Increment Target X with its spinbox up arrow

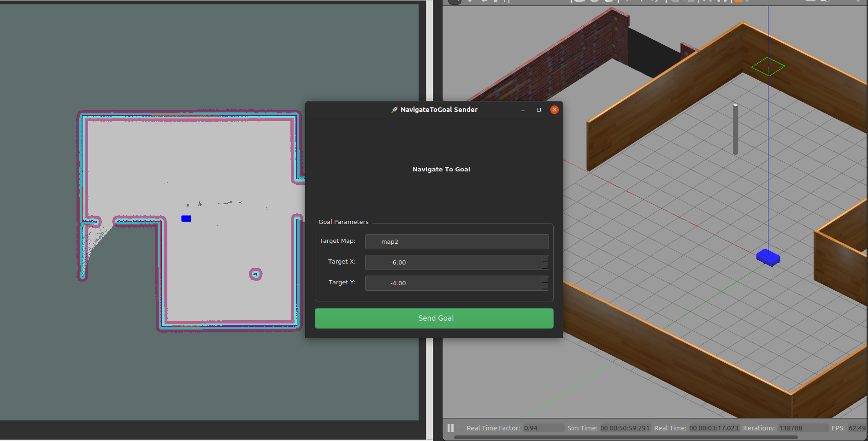click(x=546, y=260)
